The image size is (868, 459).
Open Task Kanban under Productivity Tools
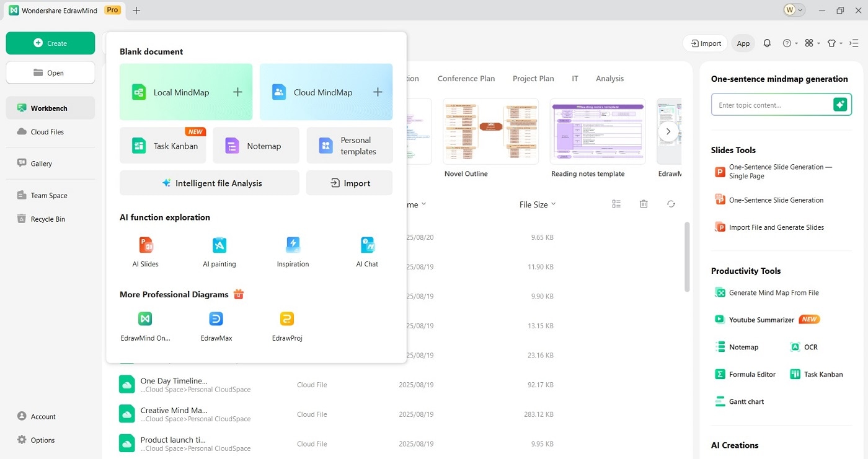(817, 374)
